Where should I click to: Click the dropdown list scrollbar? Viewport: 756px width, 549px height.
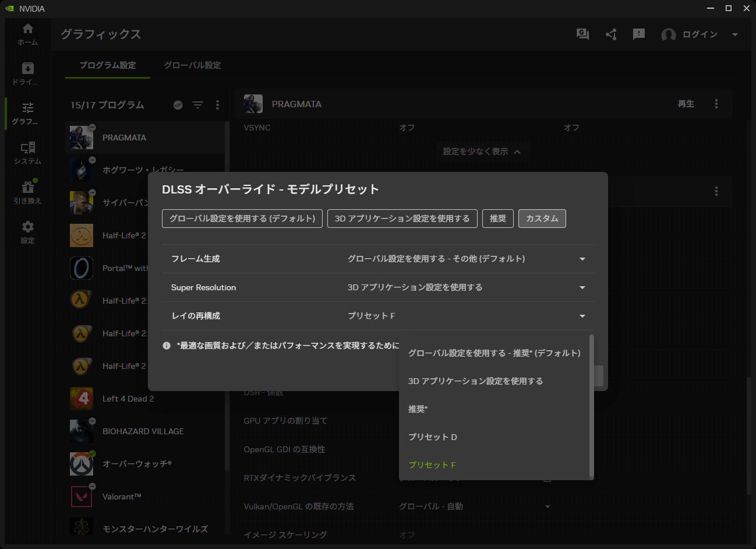tap(592, 407)
